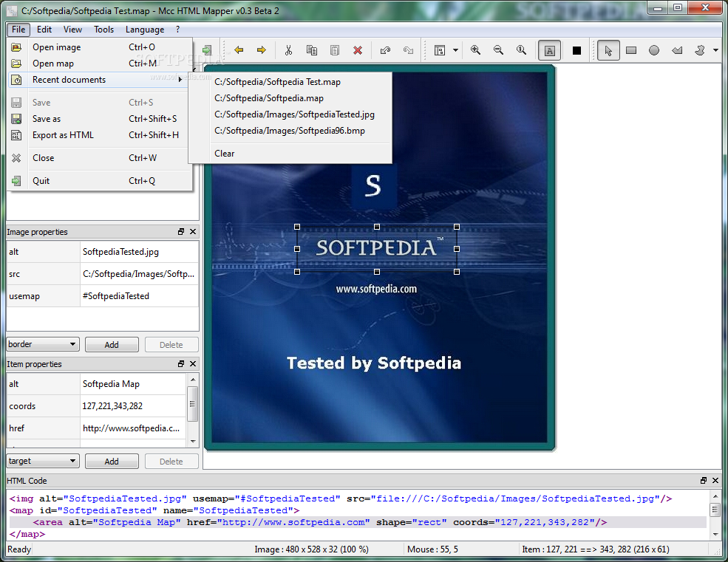Close the Item properties panel

point(193,364)
